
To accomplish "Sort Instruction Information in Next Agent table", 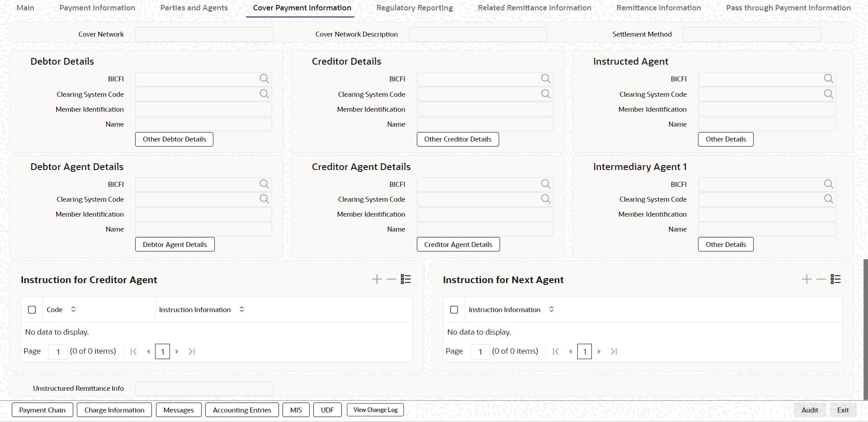I will pyautogui.click(x=552, y=309).
